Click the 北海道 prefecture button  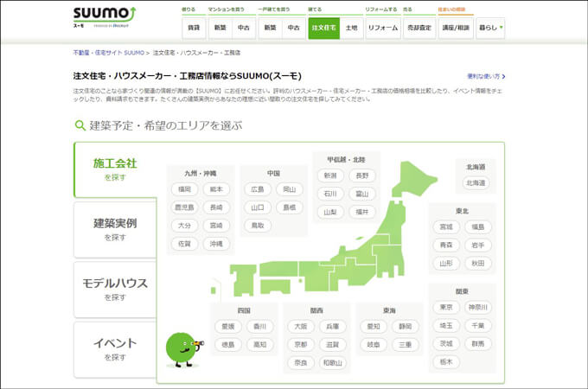(x=476, y=183)
